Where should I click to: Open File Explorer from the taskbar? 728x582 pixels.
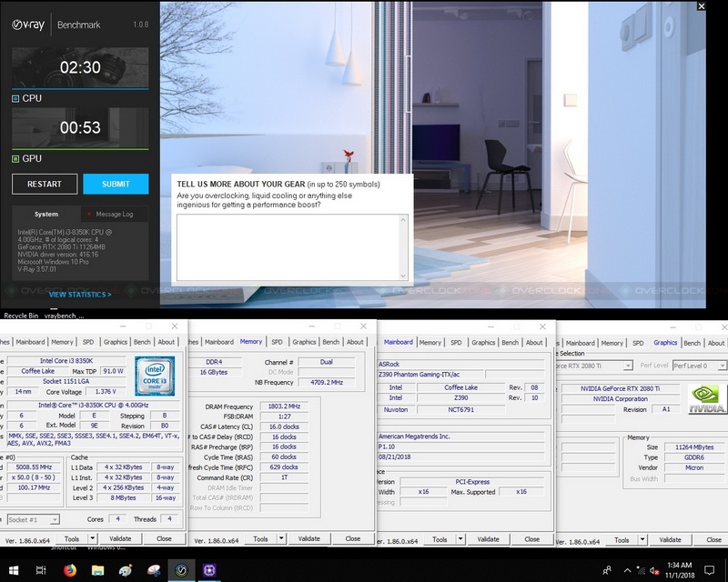97,570
